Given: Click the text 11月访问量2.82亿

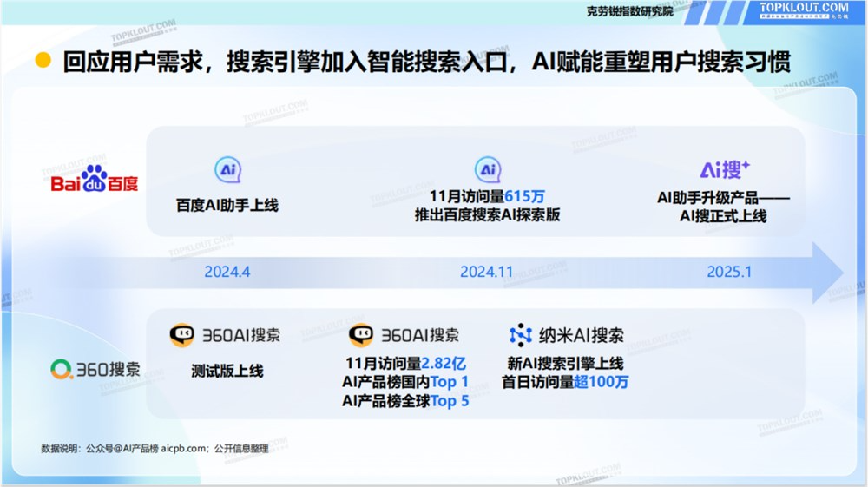Looking at the screenshot, I should pos(405,364).
